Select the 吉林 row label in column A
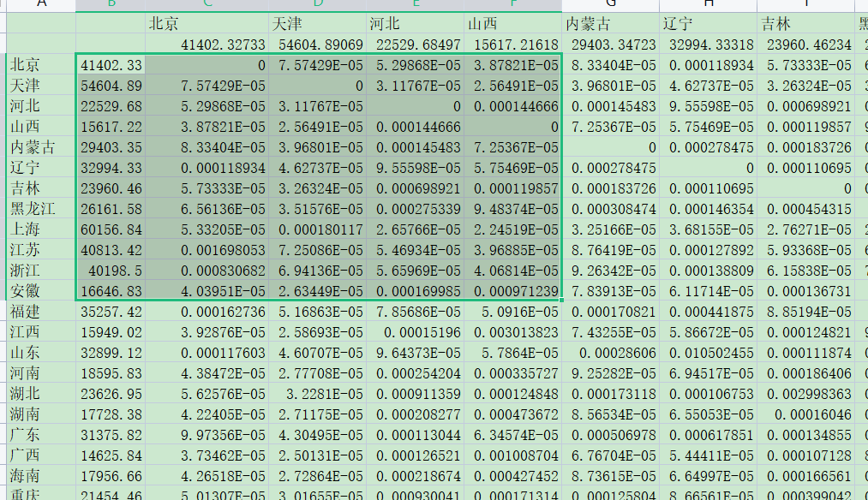Image resolution: width=868 pixels, height=500 pixels. 41,188
